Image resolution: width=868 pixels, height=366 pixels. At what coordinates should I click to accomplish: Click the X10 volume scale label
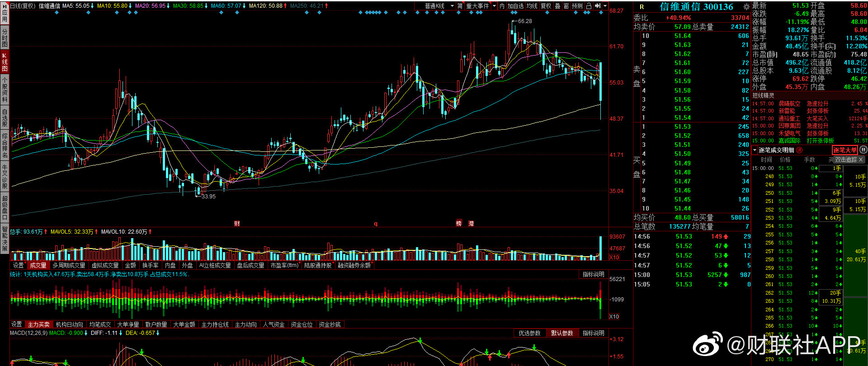click(x=614, y=257)
